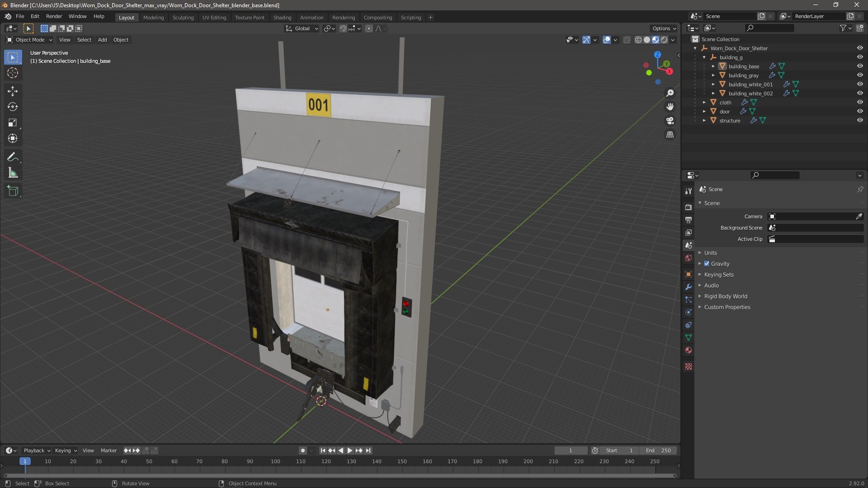
Task: Open the Keying popover in timeline
Action: point(66,450)
